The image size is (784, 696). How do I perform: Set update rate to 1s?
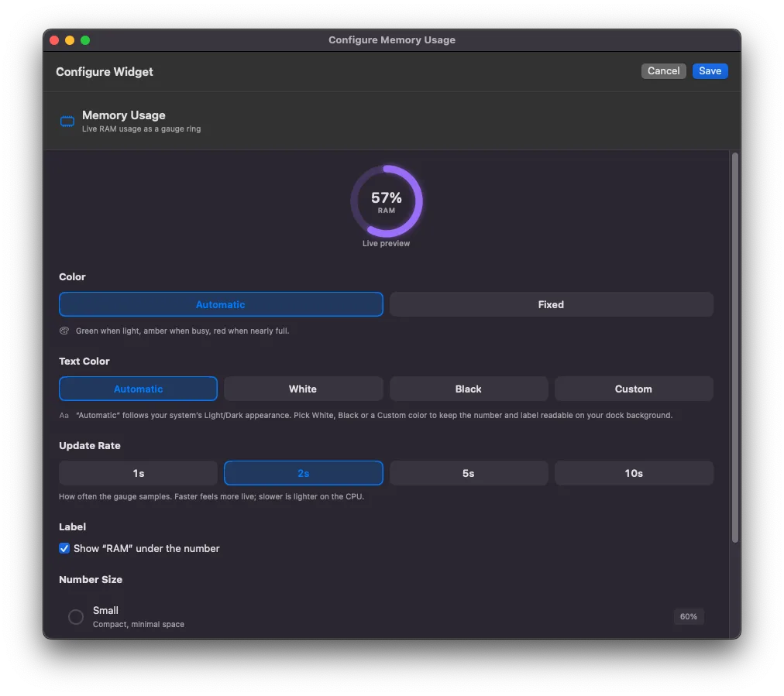[138, 473]
